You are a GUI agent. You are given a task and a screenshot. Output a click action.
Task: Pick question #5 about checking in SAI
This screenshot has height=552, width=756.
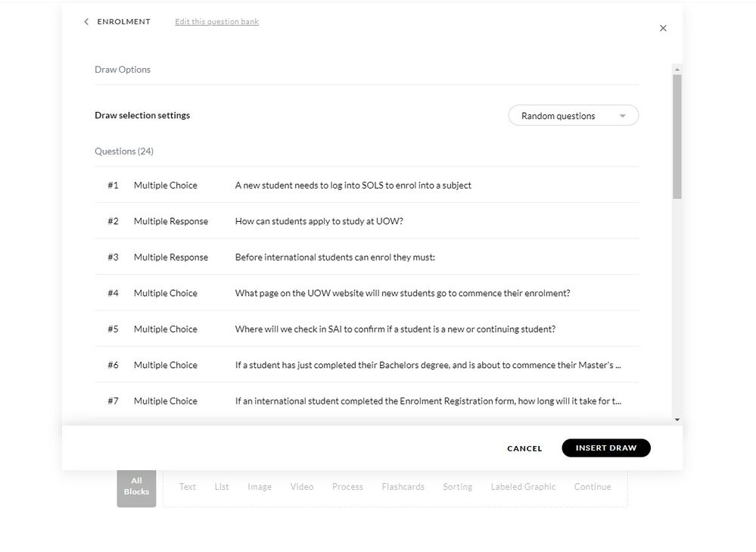pos(395,329)
